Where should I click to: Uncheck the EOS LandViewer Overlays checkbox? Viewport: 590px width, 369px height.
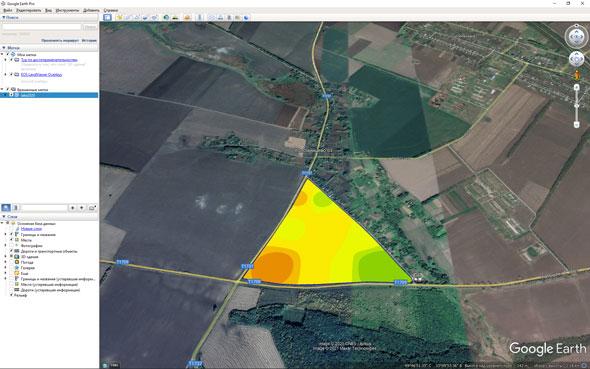(11, 74)
